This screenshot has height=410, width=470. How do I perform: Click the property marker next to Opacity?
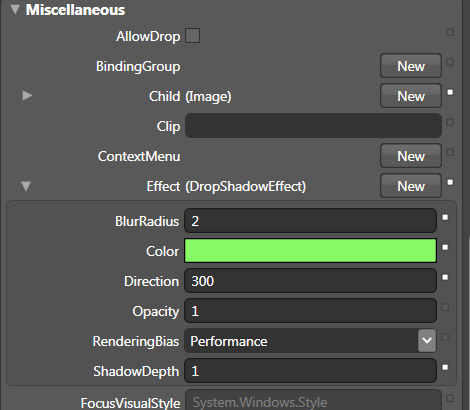tap(445, 307)
